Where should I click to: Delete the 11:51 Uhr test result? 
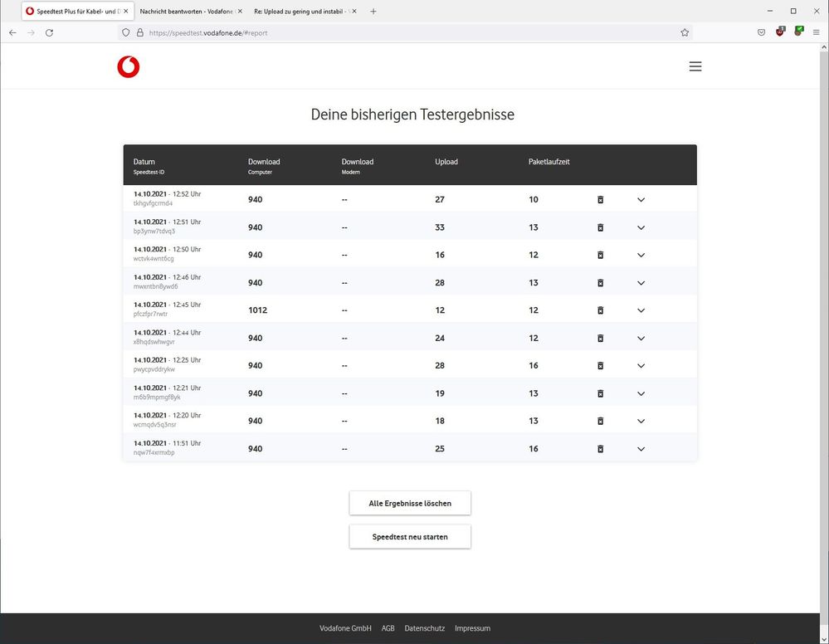point(600,449)
